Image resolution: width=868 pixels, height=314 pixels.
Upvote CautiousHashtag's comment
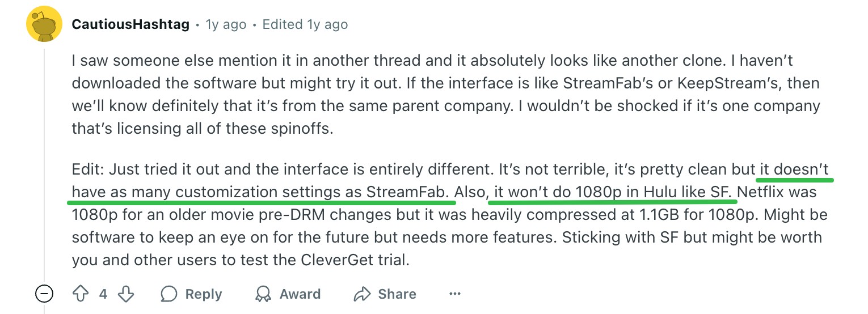click(80, 294)
